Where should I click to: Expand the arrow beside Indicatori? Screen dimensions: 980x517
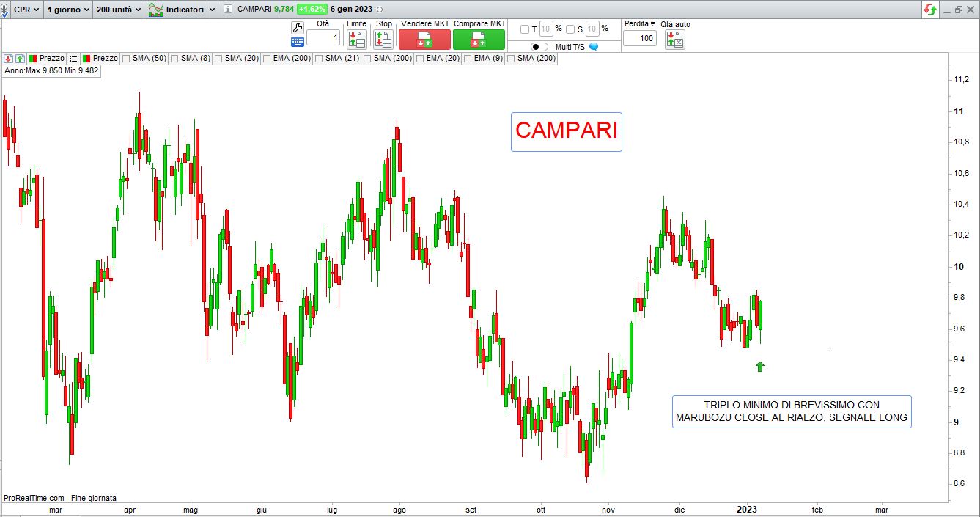click(213, 10)
